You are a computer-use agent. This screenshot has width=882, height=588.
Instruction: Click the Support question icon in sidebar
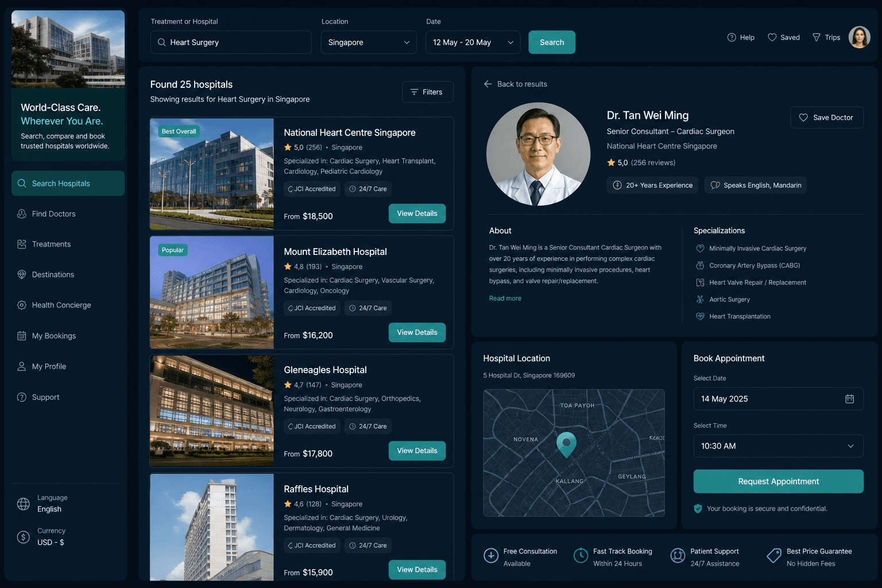click(22, 397)
